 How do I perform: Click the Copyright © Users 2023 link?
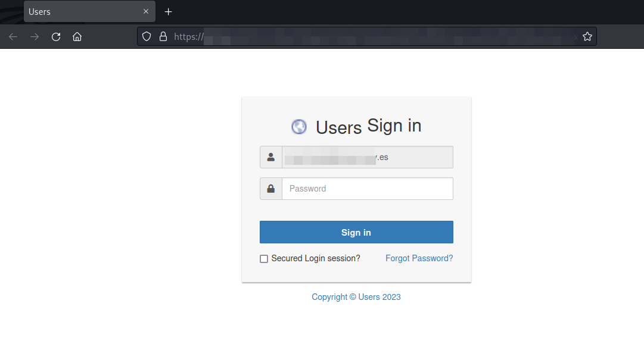(356, 297)
